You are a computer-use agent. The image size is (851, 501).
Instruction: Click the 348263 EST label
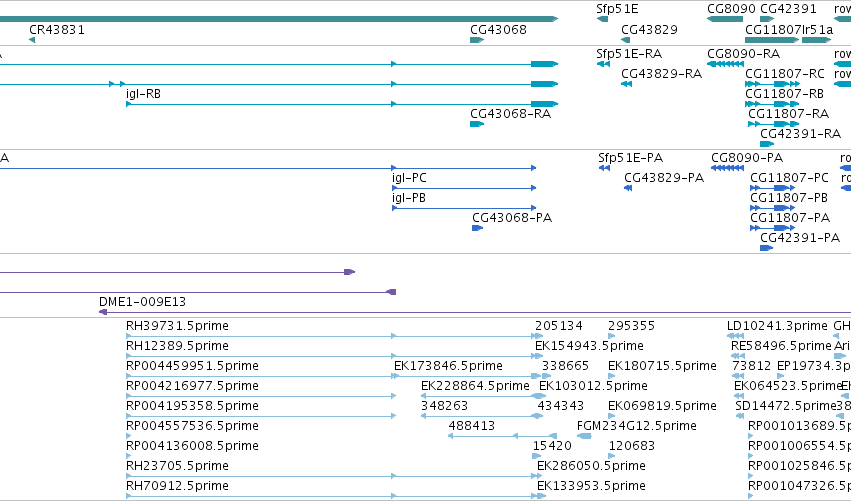(444, 406)
